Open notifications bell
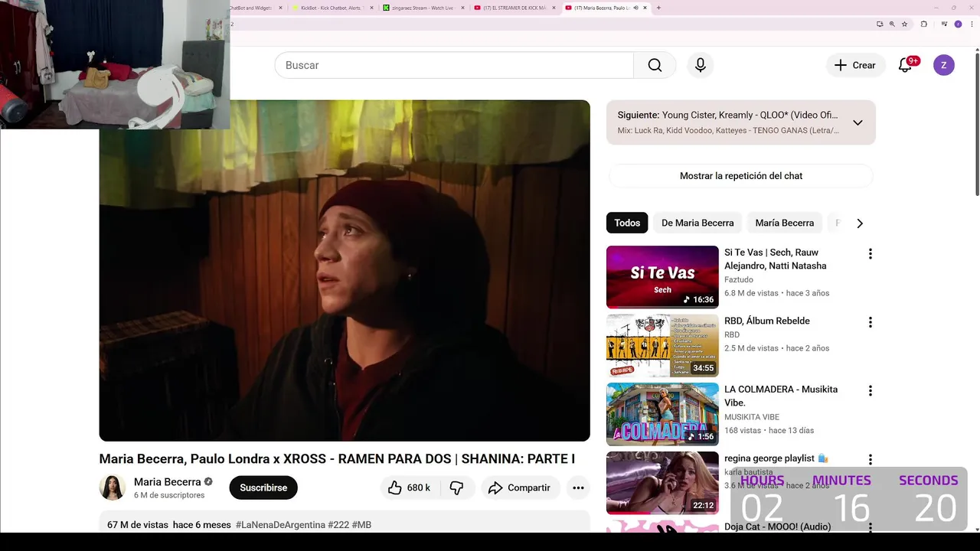 click(905, 65)
